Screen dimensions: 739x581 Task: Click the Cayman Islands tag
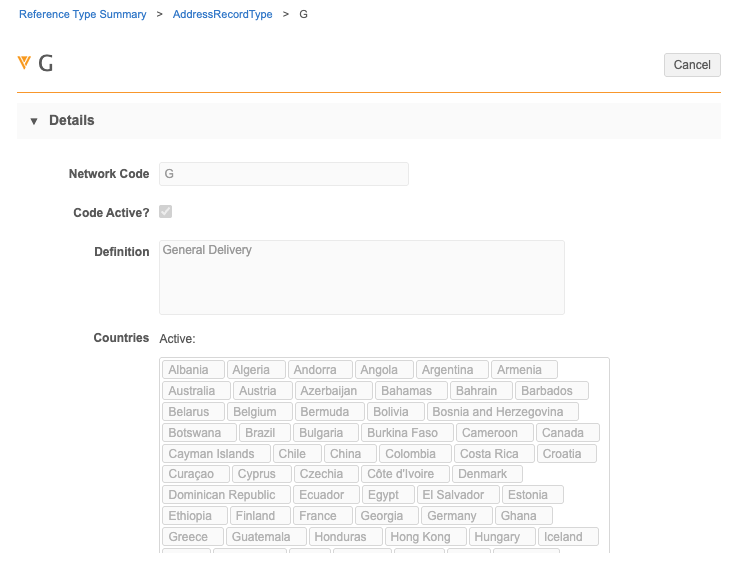[211, 454]
